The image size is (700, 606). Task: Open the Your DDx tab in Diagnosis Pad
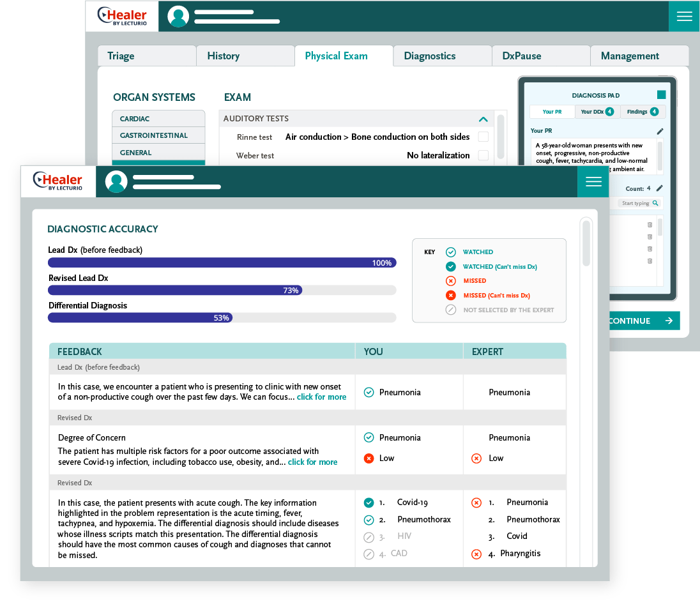597,112
